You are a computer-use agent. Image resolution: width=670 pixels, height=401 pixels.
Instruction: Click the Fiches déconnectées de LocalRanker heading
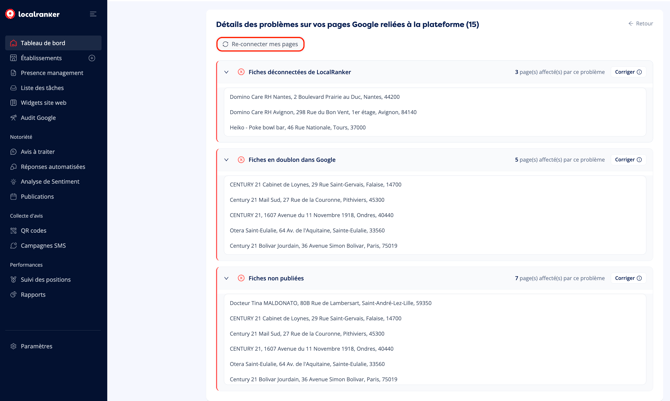point(300,72)
